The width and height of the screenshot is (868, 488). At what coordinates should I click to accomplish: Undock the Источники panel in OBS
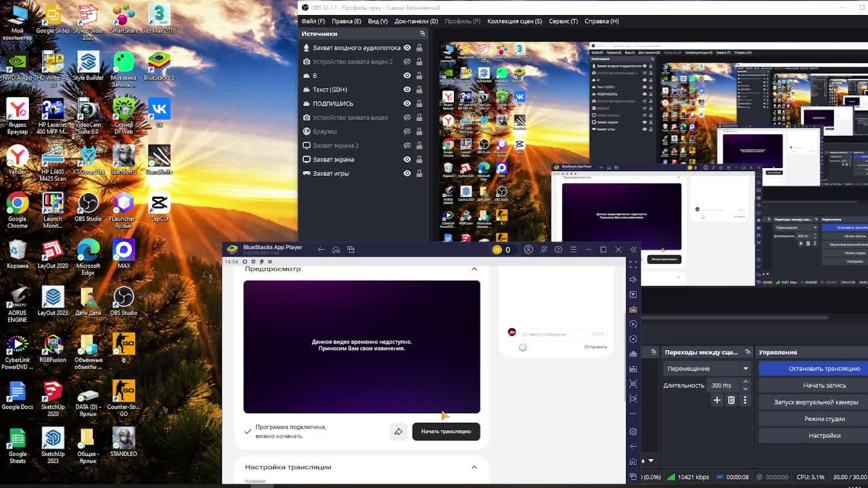[422, 34]
